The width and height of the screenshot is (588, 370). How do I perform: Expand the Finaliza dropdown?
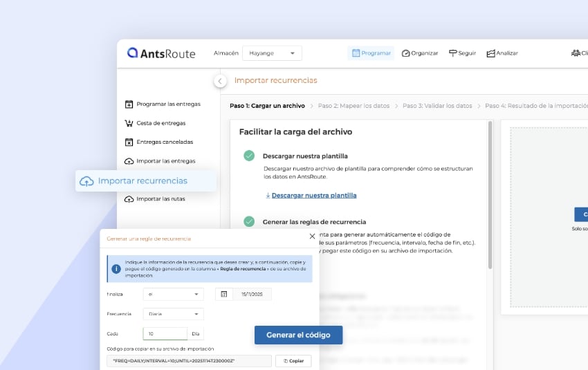(x=173, y=294)
